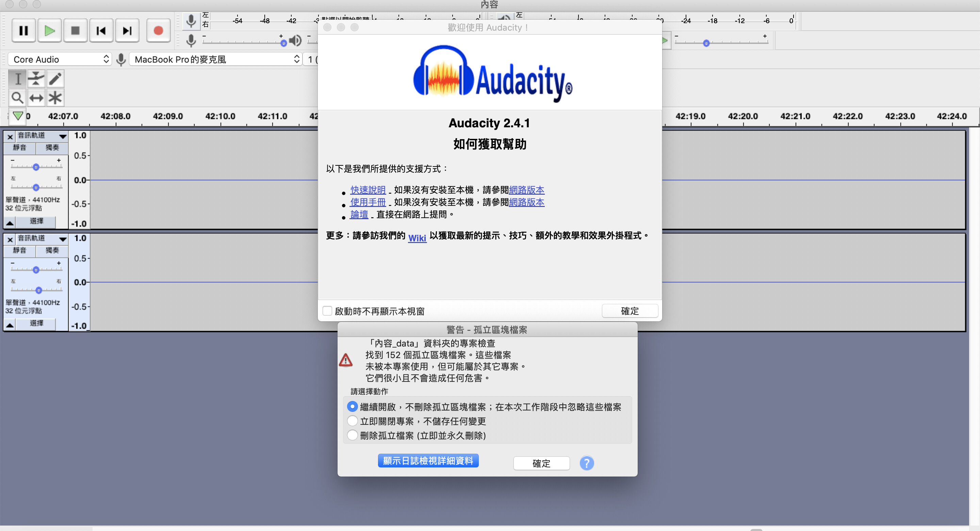Click timeline ruler at 42:21.0
The height and width of the screenshot is (531, 980).
[x=795, y=116]
